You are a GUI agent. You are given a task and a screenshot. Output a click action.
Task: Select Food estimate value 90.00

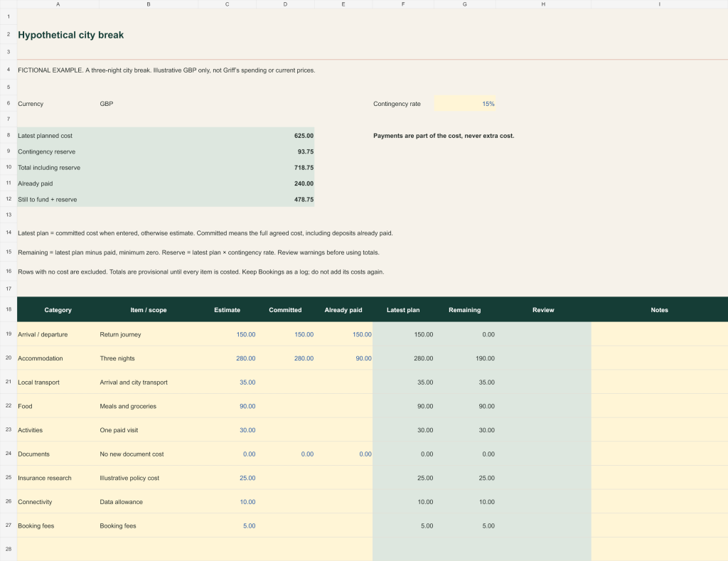click(227, 406)
